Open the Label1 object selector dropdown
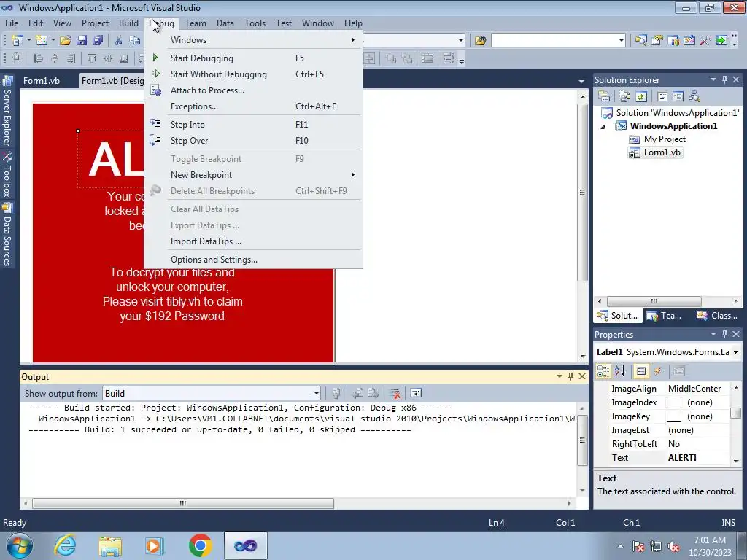Screen dimensions: 747x560 (736, 352)
